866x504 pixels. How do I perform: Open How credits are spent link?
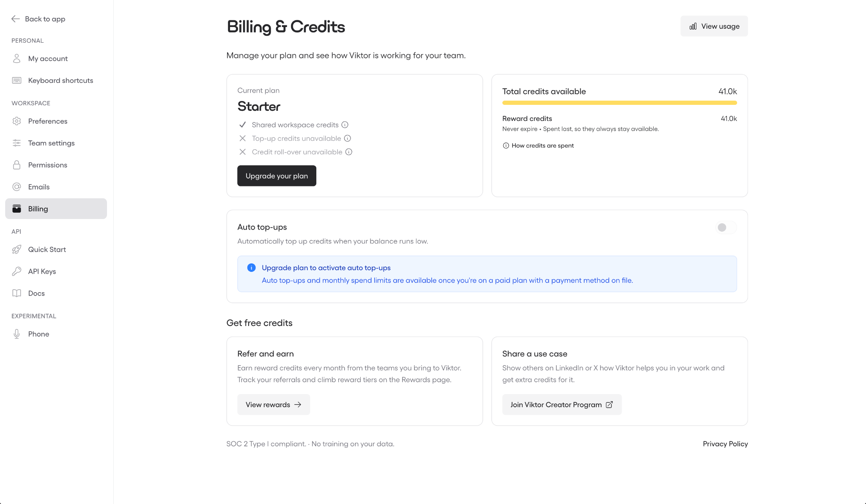pyautogui.click(x=538, y=145)
